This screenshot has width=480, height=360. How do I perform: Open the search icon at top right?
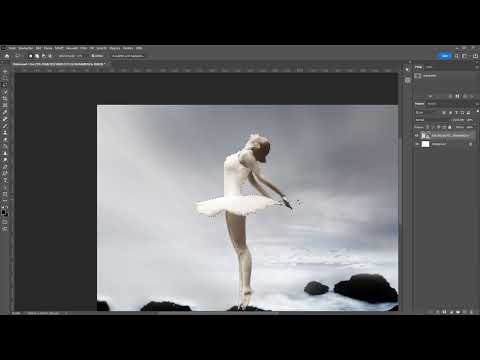click(457, 56)
